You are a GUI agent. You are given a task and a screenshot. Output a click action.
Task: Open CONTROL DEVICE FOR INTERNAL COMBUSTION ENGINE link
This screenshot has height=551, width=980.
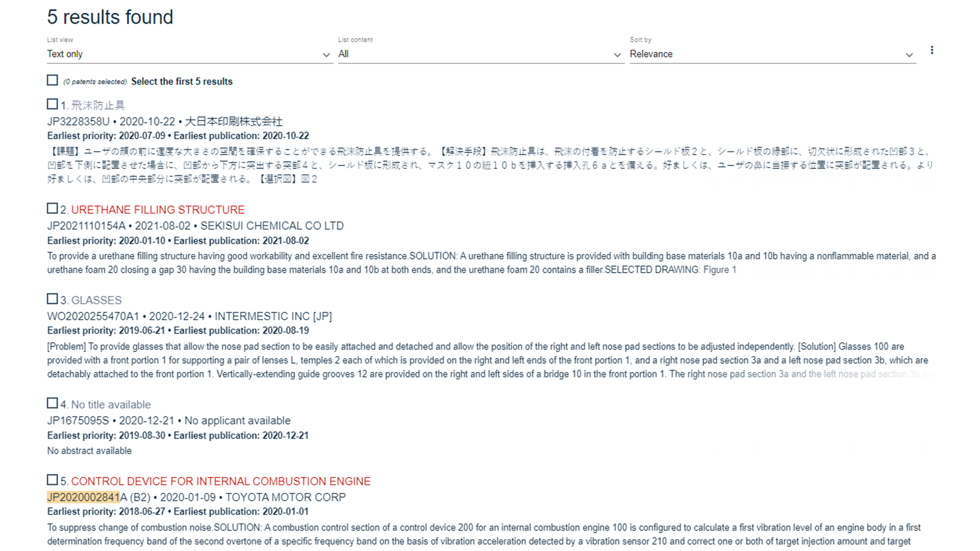pyautogui.click(x=220, y=481)
